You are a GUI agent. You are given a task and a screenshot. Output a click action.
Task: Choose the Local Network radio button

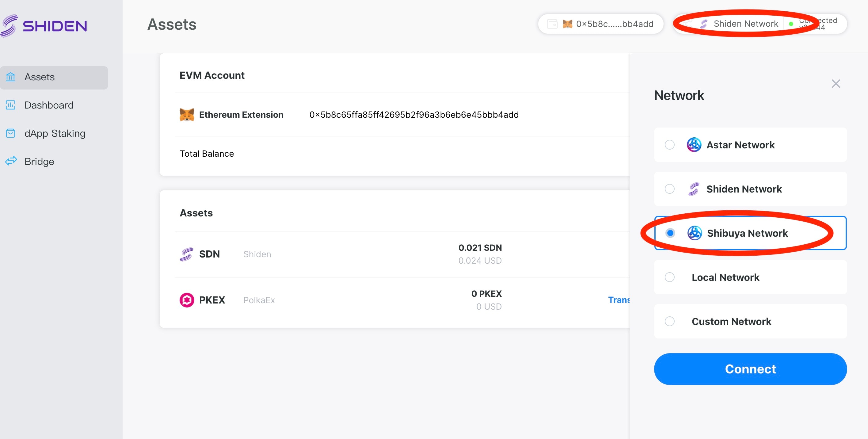669,277
